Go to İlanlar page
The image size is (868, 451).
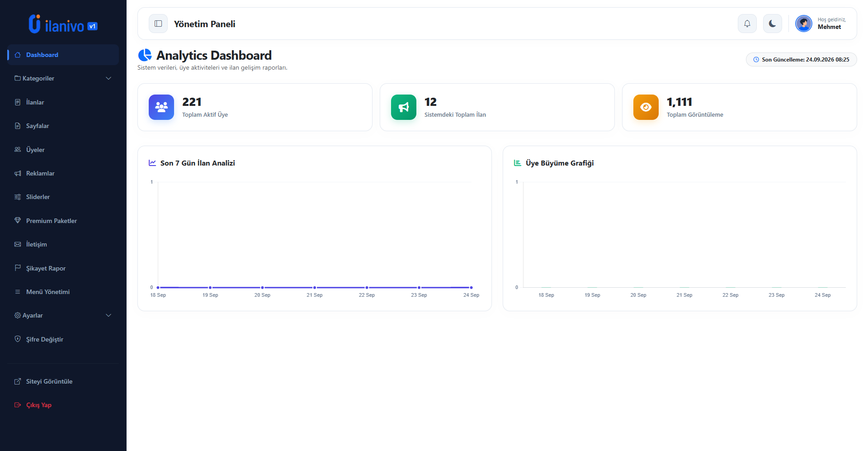tap(63, 102)
